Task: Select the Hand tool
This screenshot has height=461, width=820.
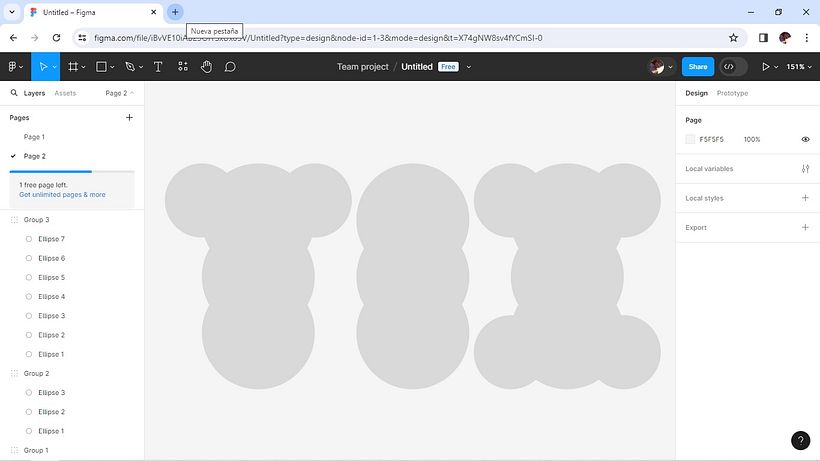Action: (x=207, y=66)
